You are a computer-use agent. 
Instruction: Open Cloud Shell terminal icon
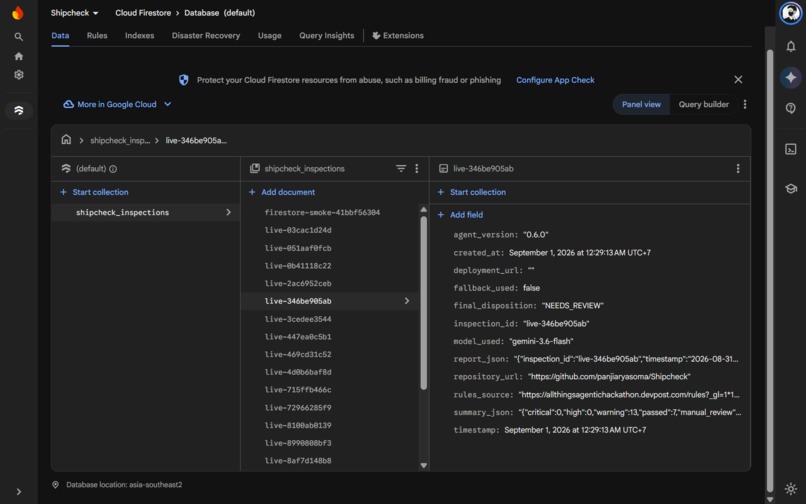[791, 149]
